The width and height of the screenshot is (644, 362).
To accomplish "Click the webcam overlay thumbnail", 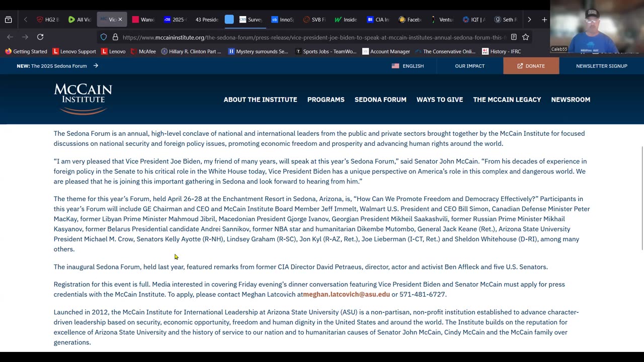I will pos(597,26).
